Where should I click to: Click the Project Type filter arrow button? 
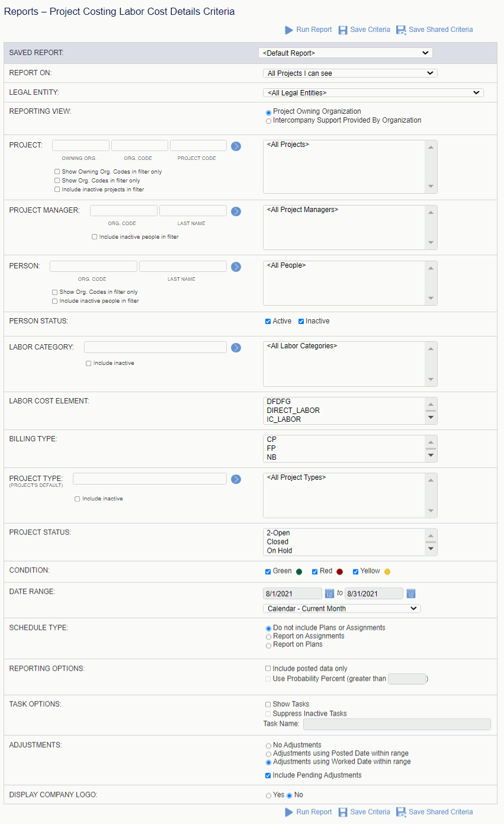[x=236, y=479]
